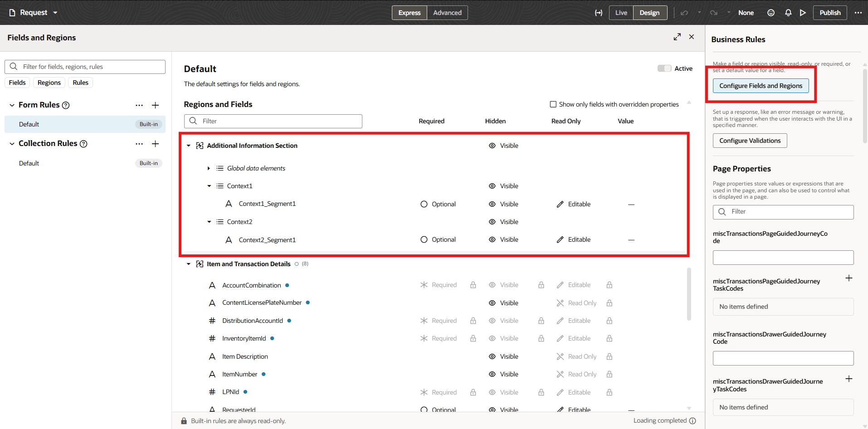Screen dimensions: 868x429
Task: Check Show only fields with overridden properties
Action: 553,104
